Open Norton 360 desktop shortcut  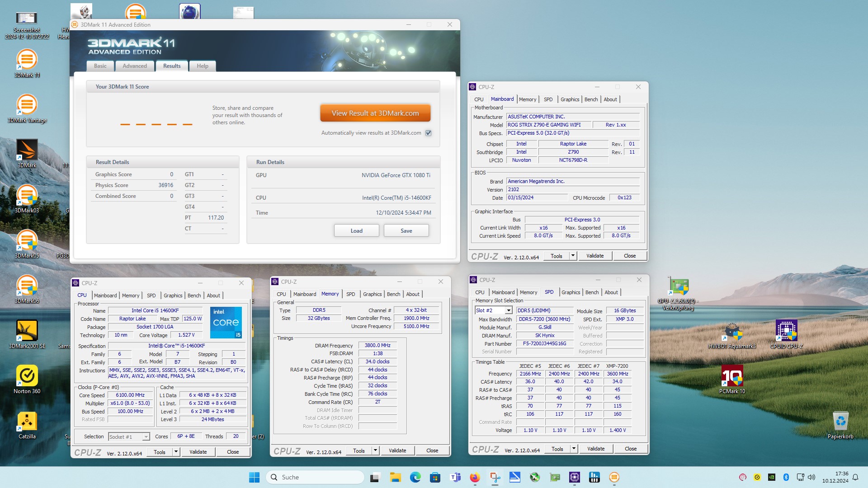click(27, 380)
